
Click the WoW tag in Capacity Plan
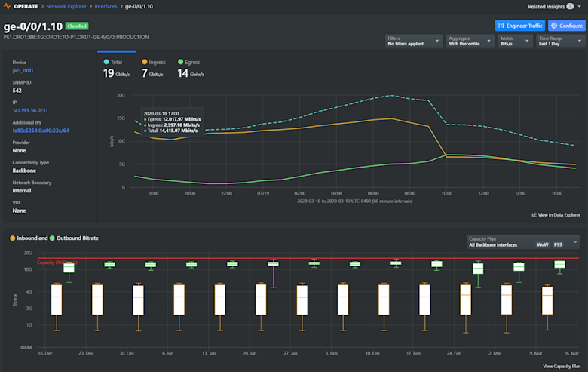[542, 244]
